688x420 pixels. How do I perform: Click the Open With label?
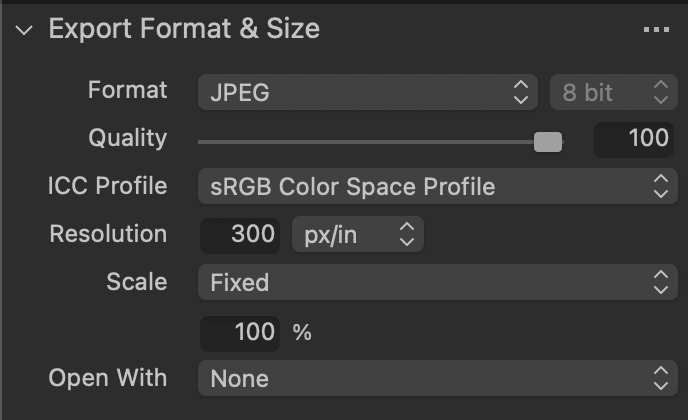pyautogui.click(x=108, y=377)
